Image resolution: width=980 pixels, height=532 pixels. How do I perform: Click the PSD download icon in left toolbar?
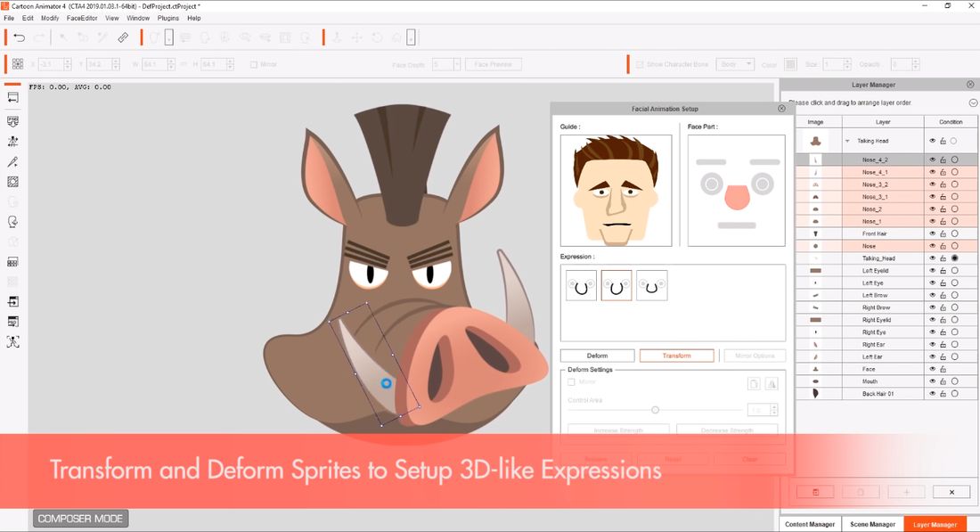point(13,121)
